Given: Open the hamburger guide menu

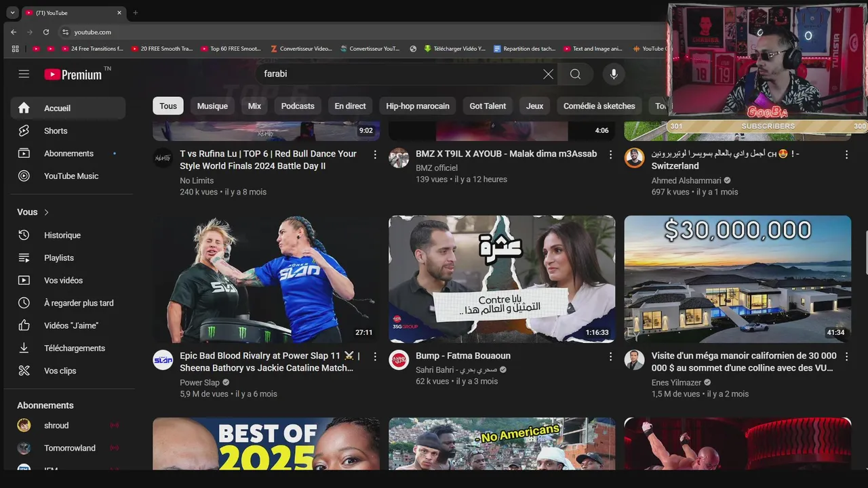Looking at the screenshot, I should click(24, 74).
